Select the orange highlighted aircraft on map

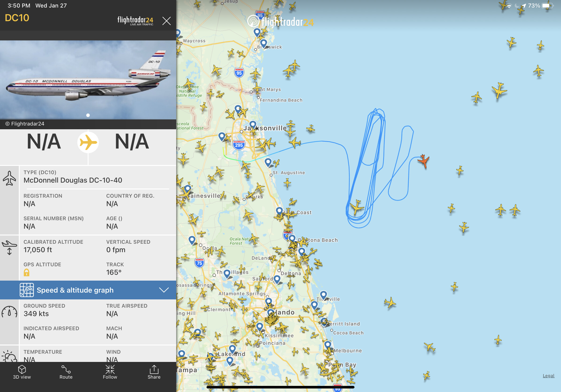point(423,161)
